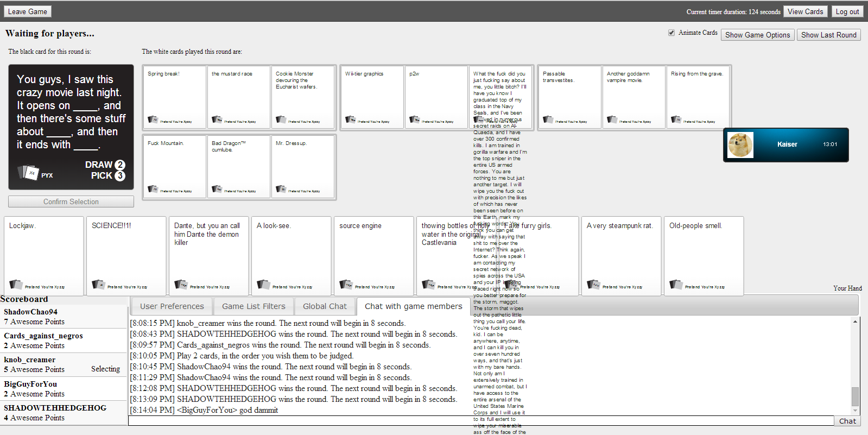Click chat scrollbar up arrow

(x=855, y=321)
